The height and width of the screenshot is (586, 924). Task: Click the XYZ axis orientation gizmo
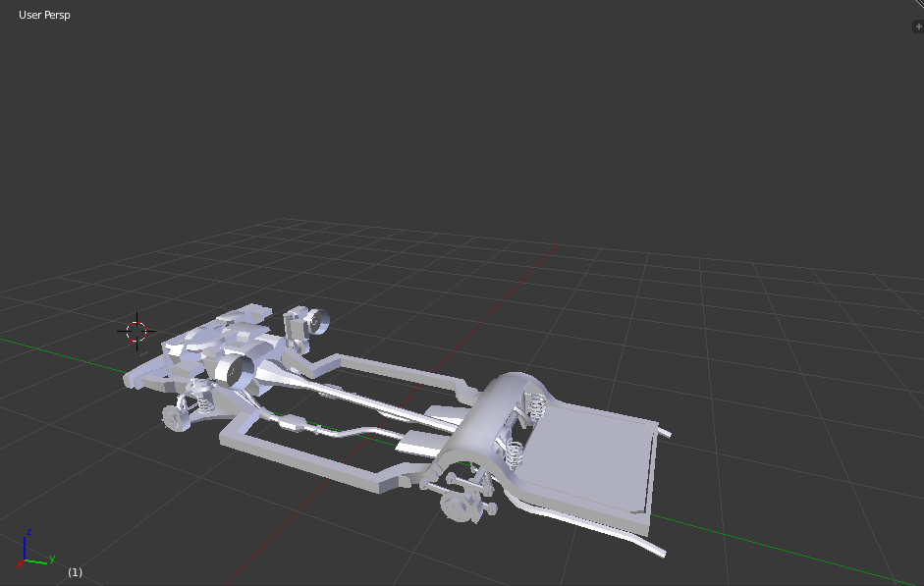(34, 549)
